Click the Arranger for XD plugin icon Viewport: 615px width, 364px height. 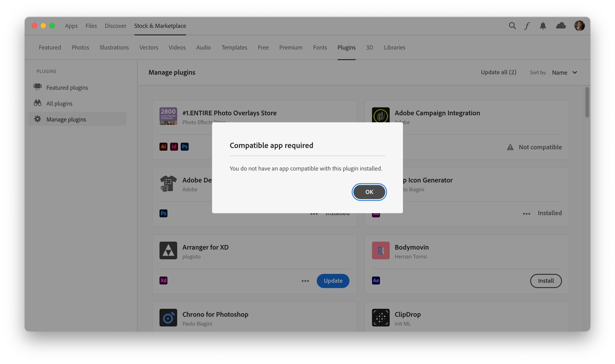pyautogui.click(x=168, y=250)
